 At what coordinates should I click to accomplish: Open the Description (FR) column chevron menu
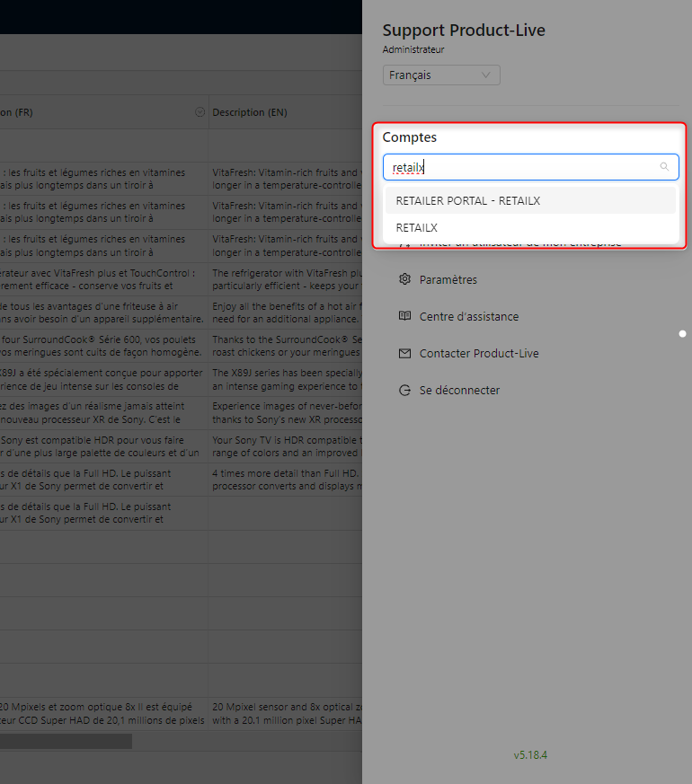[x=200, y=112]
